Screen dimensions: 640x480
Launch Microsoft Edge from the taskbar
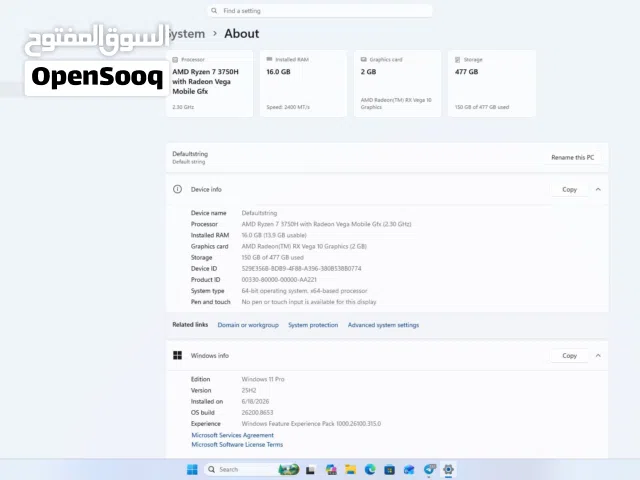[x=370, y=470]
